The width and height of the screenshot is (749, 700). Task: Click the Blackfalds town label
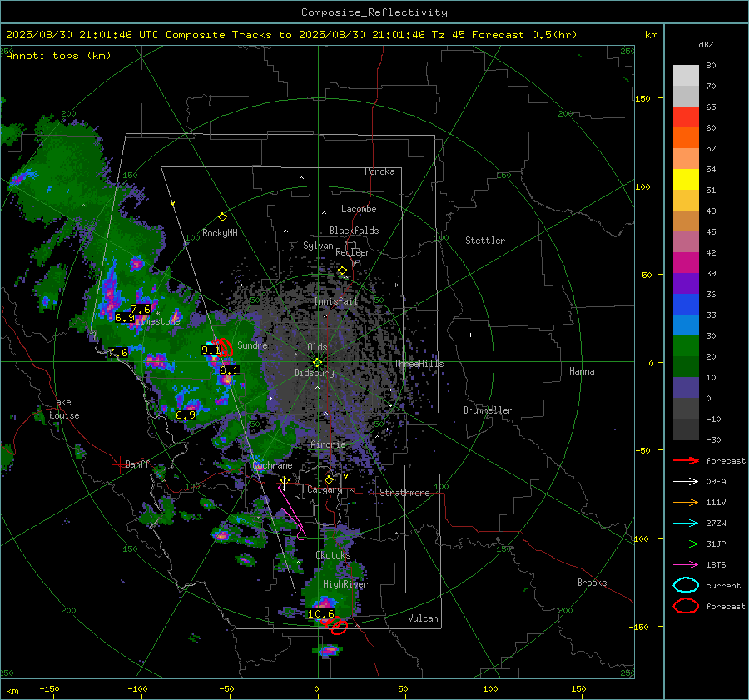354,231
